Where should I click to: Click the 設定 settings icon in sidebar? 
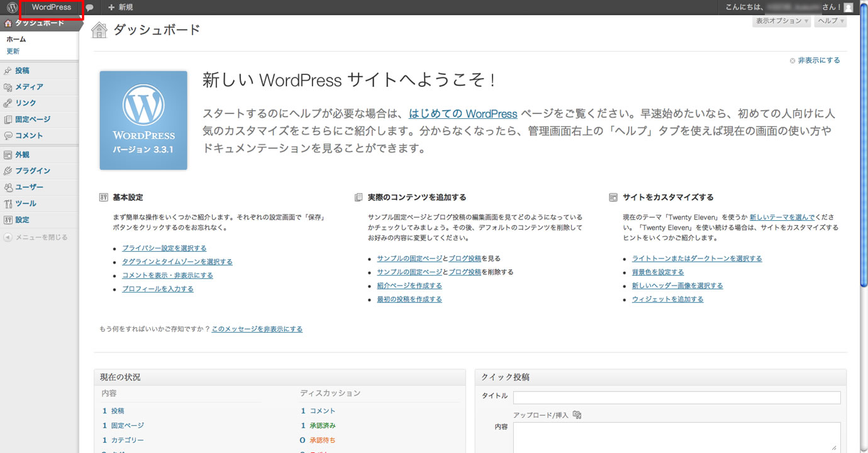(8, 220)
